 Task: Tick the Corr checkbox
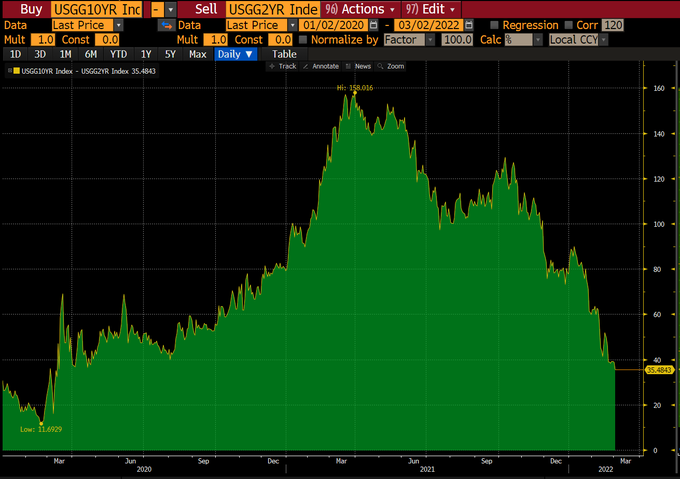click(569, 25)
